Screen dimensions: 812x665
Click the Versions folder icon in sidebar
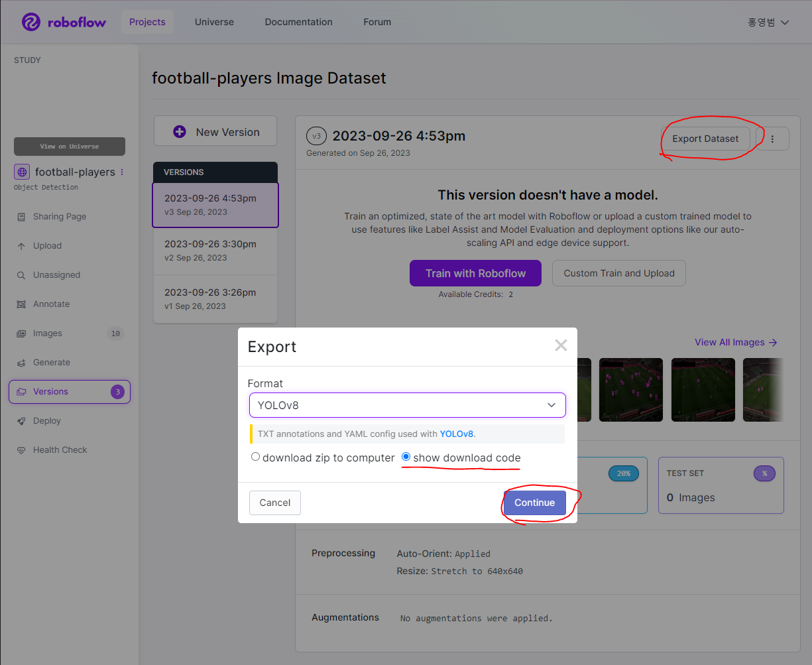(21, 392)
